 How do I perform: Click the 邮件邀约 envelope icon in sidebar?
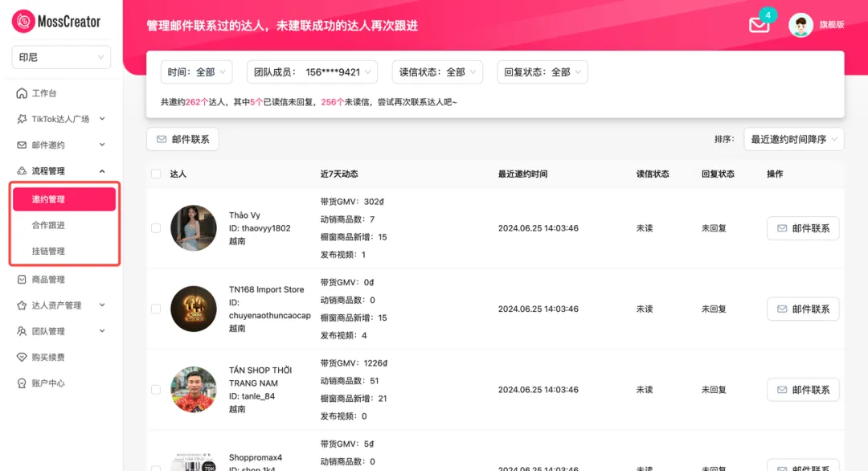[22, 145]
